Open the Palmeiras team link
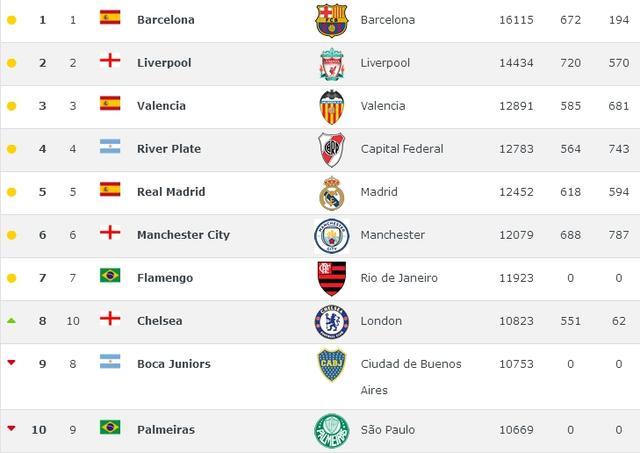The image size is (640, 453). 166,430
